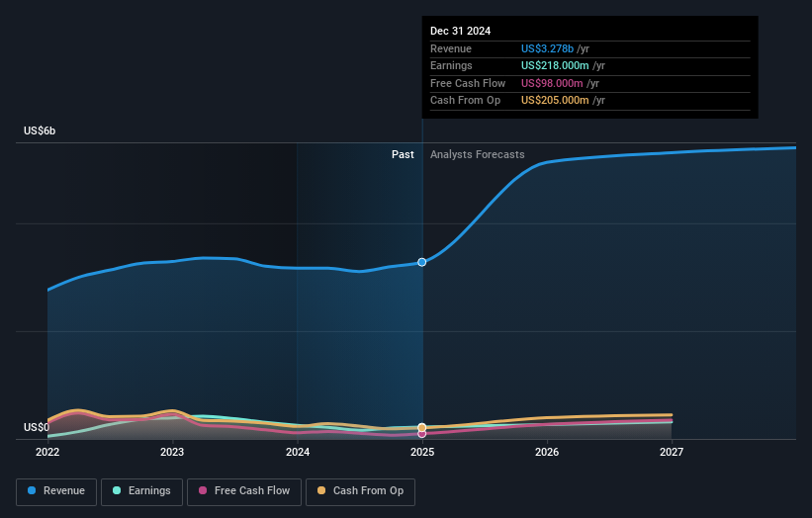The image size is (812, 518).
Task: Click the orange Cash From Op marker at 2025
Action: coord(422,427)
